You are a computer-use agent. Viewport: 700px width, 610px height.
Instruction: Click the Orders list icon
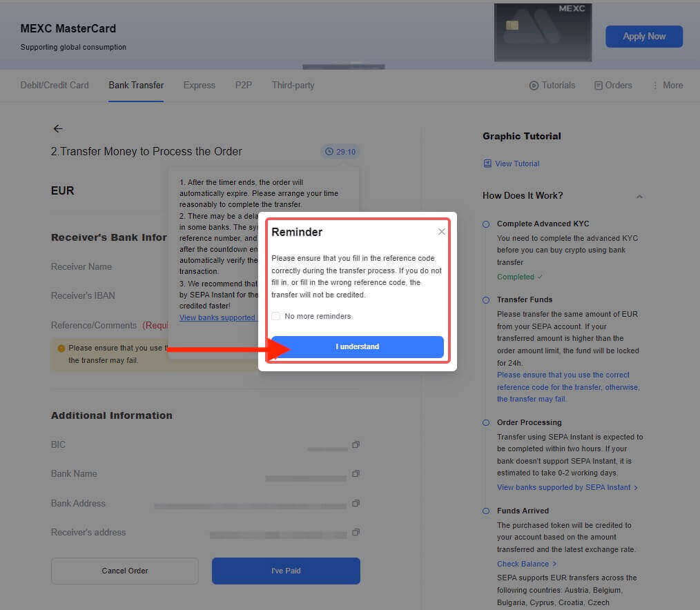599,86
